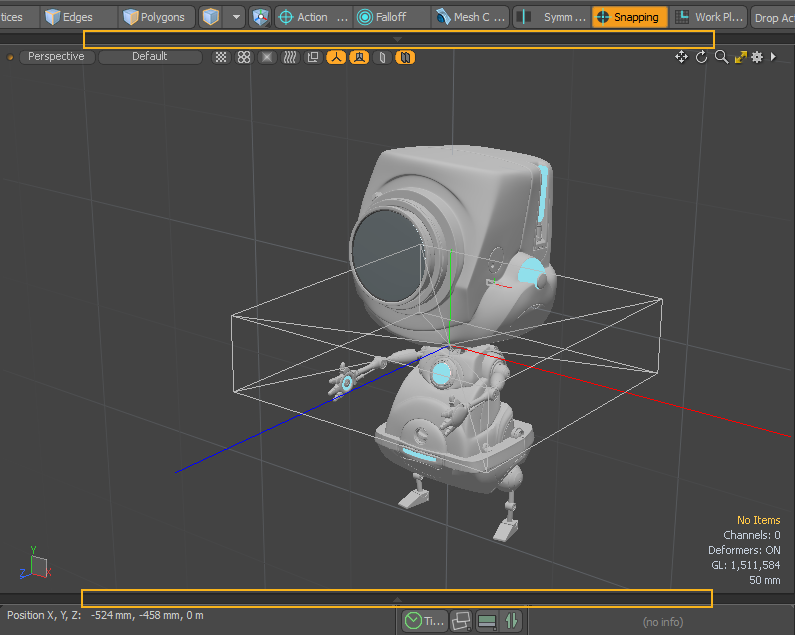Change the Default shading style
The height and width of the screenshot is (635, 795).
(x=149, y=57)
